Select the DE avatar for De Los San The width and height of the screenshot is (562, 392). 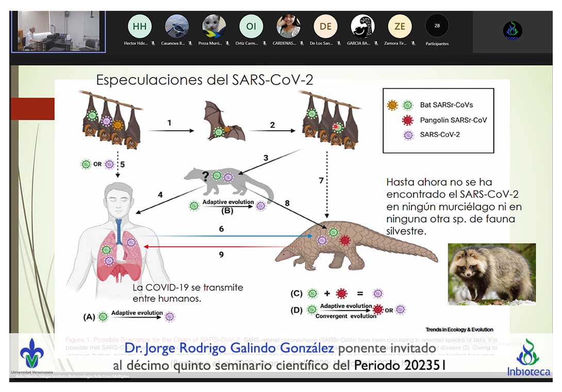pos(325,26)
